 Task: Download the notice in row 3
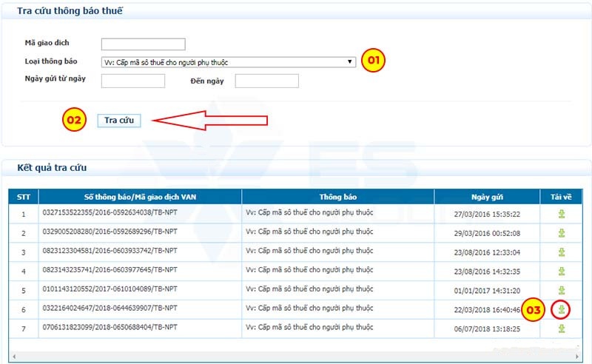pyautogui.click(x=562, y=252)
